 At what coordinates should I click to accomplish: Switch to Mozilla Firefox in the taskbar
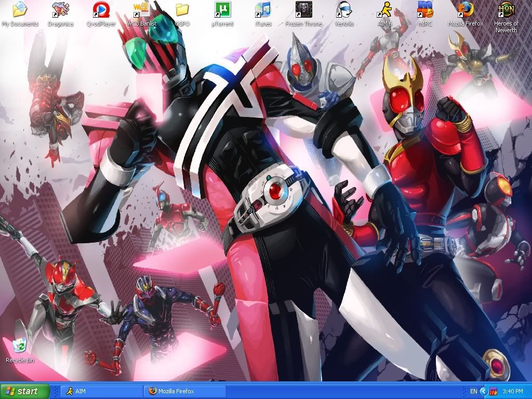coord(184,391)
